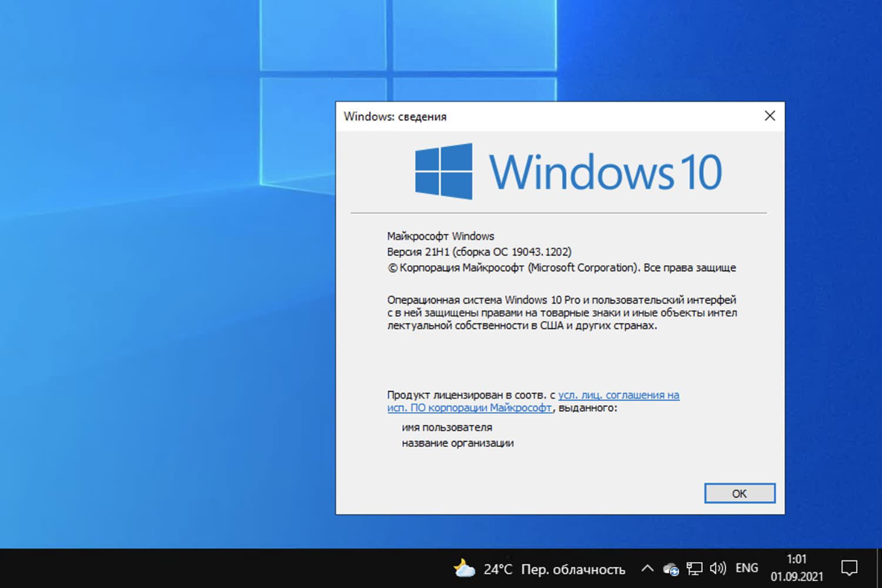Image resolution: width=882 pixels, height=588 pixels.
Task: Open the clock and calendar from taskbar
Action: [x=798, y=567]
